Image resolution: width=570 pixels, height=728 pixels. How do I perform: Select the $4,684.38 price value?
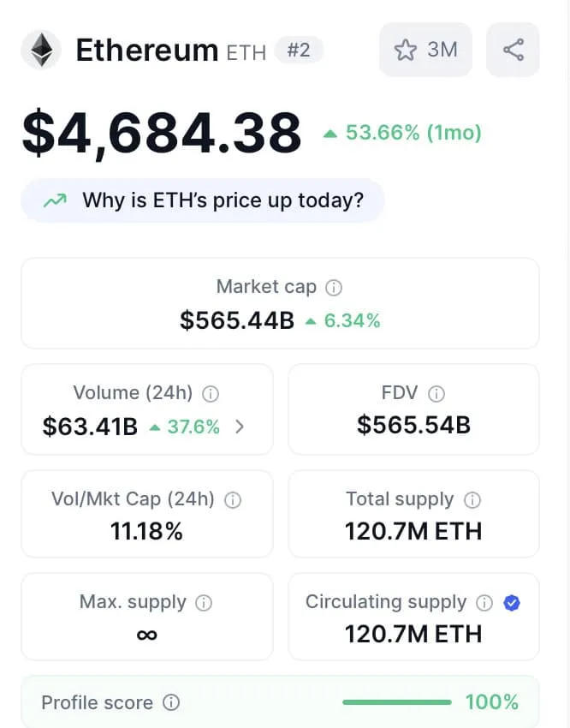coord(162,134)
